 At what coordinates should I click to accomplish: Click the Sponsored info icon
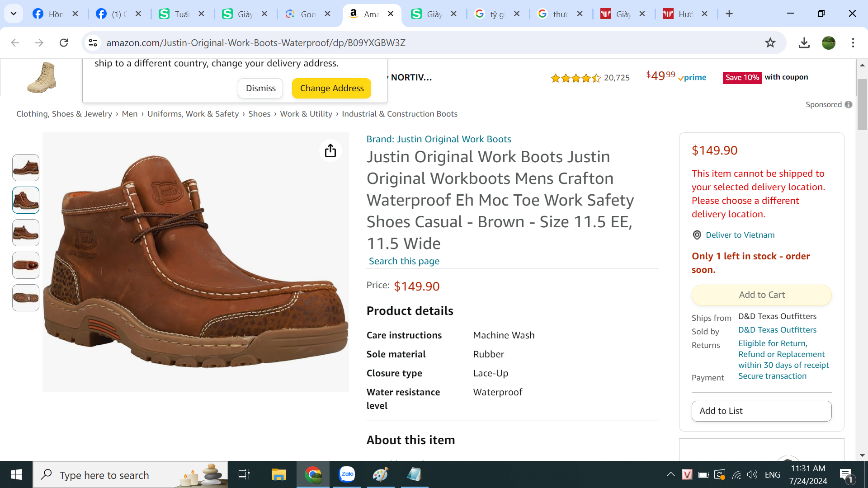849,104
